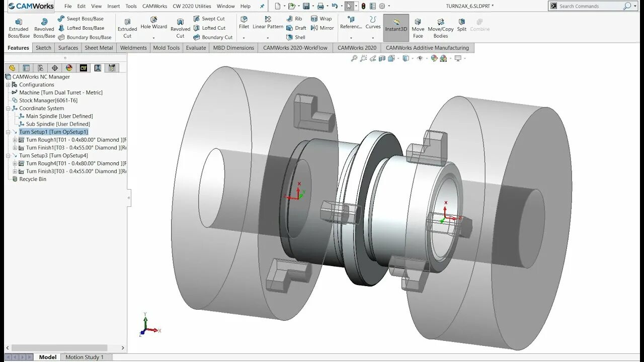Apply the Draft feature
This screenshot has height=362, width=644.
[296, 28]
